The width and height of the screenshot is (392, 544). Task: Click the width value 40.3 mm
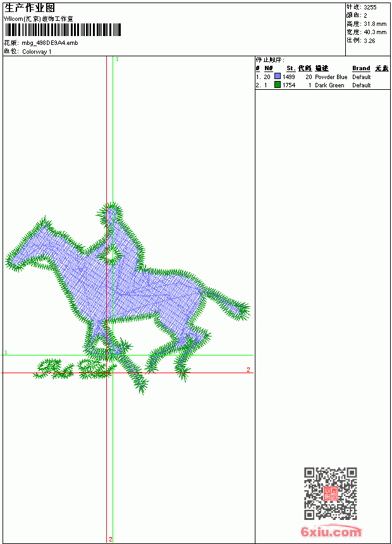click(375, 32)
